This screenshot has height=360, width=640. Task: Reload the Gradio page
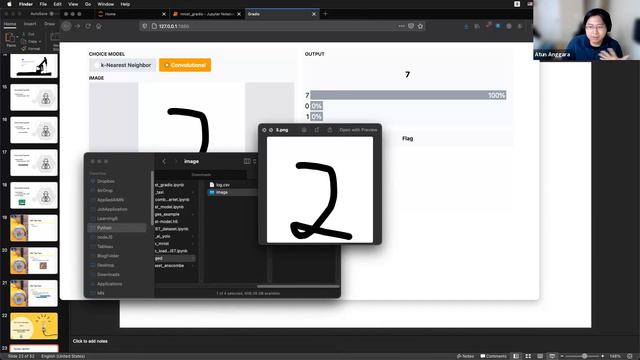[88, 26]
